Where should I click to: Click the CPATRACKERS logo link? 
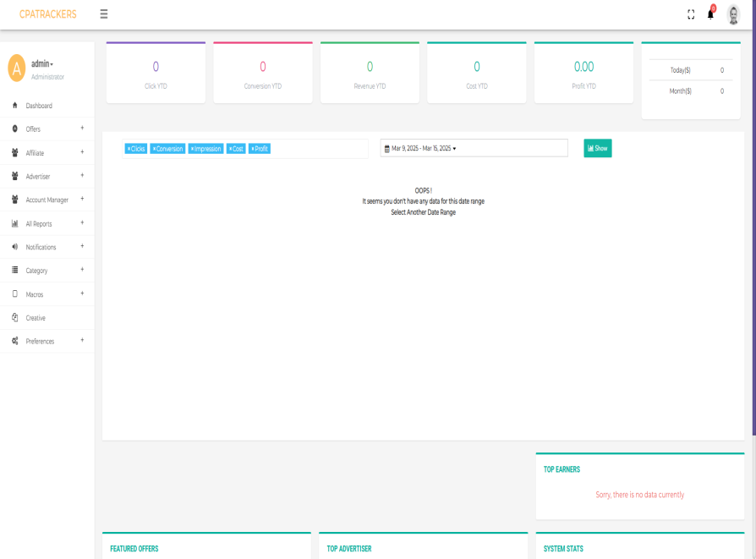[x=47, y=14]
